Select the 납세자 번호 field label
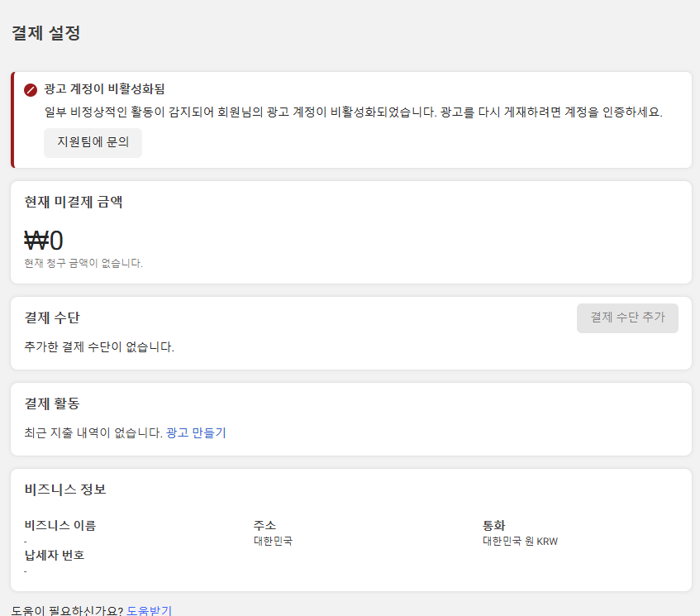 click(x=54, y=555)
